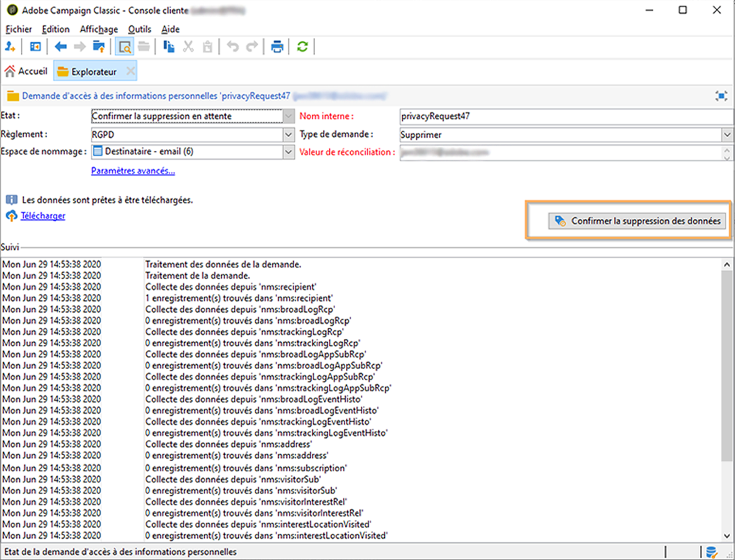Click the info icon beside data-ready message

click(x=12, y=200)
